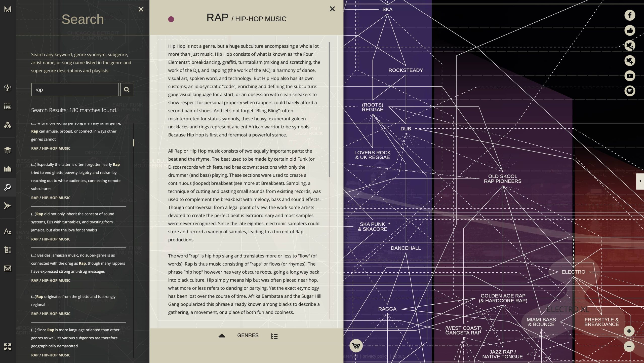Open the genres list icon beside GENRES
The width and height of the screenshot is (644, 363).
[x=274, y=336]
